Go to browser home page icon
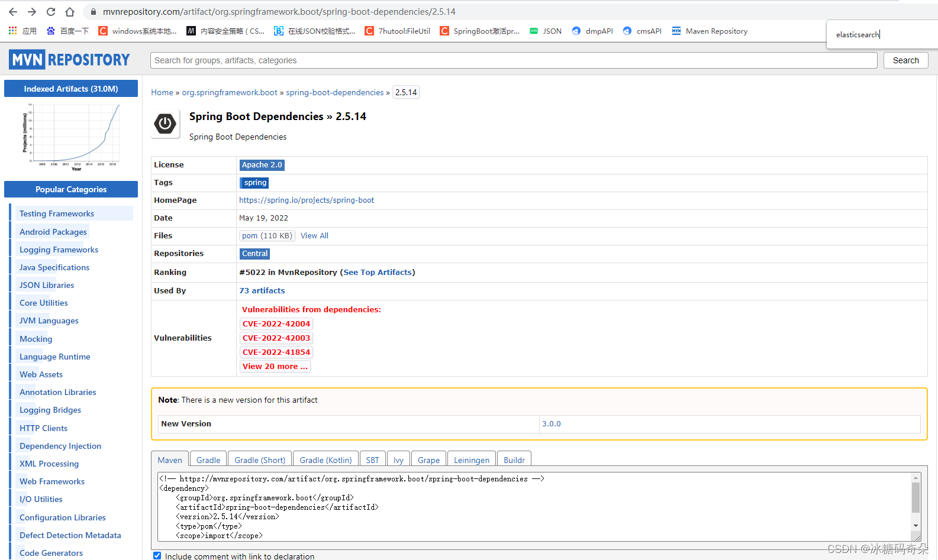The height and width of the screenshot is (560, 938). [x=70, y=12]
